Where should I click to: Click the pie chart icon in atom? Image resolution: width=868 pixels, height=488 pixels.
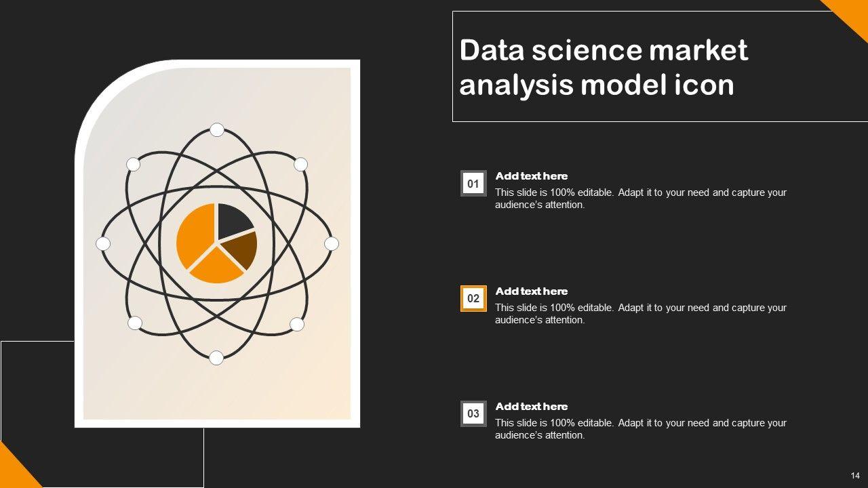coord(217,243)
